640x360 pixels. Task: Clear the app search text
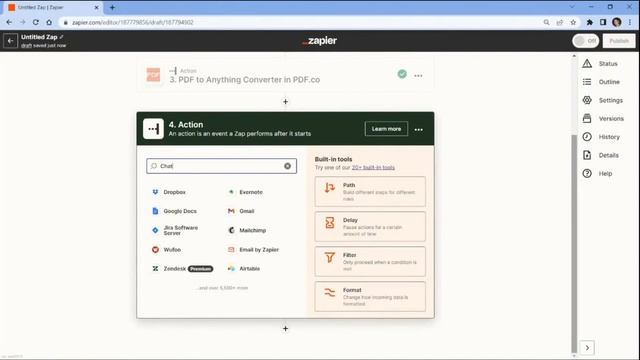pyautogui.click(x=287, y=166)
